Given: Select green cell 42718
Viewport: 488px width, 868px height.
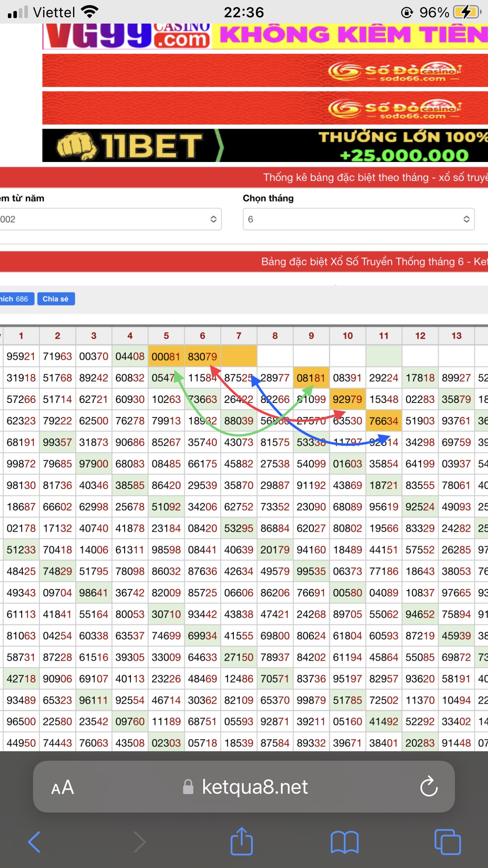Looking at the screenshot, I should [21, 679].
